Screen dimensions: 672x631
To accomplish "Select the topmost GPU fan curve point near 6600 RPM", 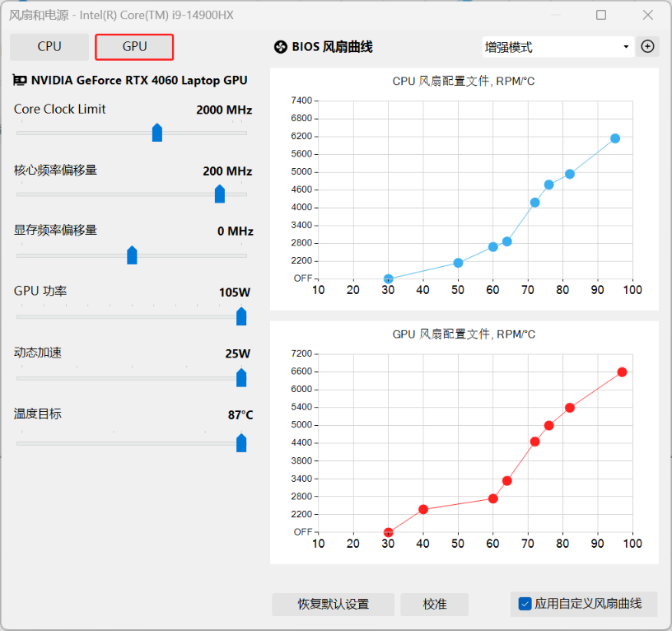I will 623,372.
